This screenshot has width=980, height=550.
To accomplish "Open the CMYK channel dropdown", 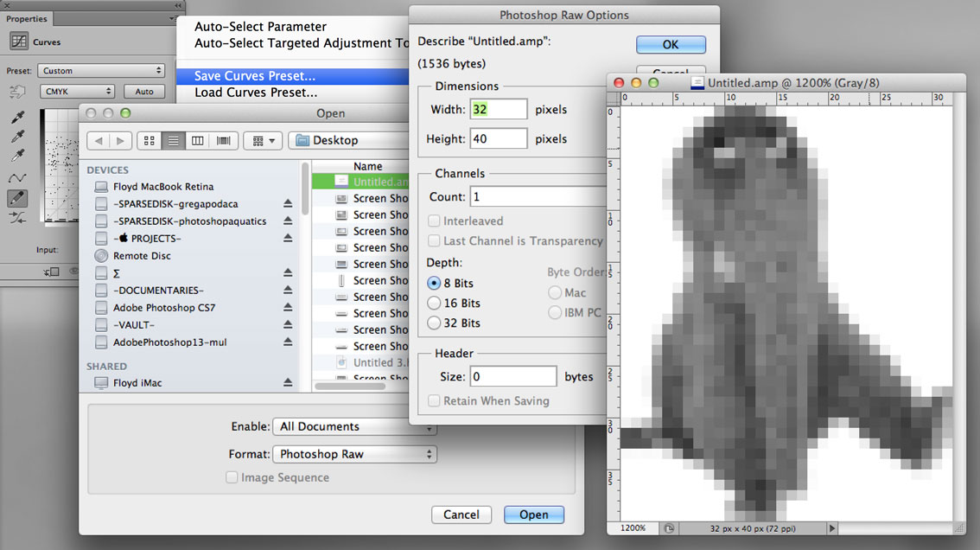I will (77, 91).
